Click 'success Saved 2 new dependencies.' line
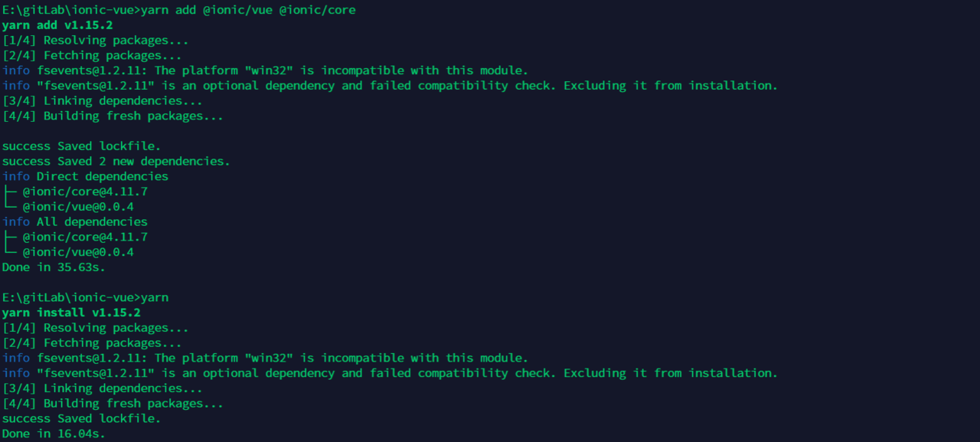The height and width of the screenshot is (442, 980). 116,162
